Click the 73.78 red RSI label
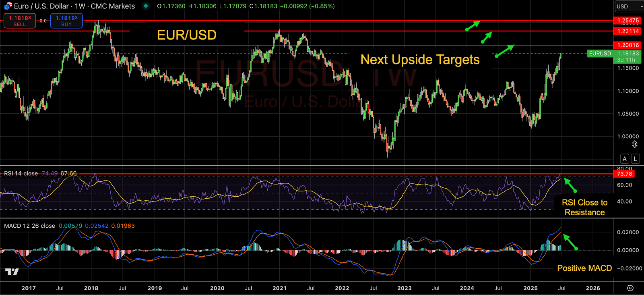644x295 pixels. coord(624,174)
